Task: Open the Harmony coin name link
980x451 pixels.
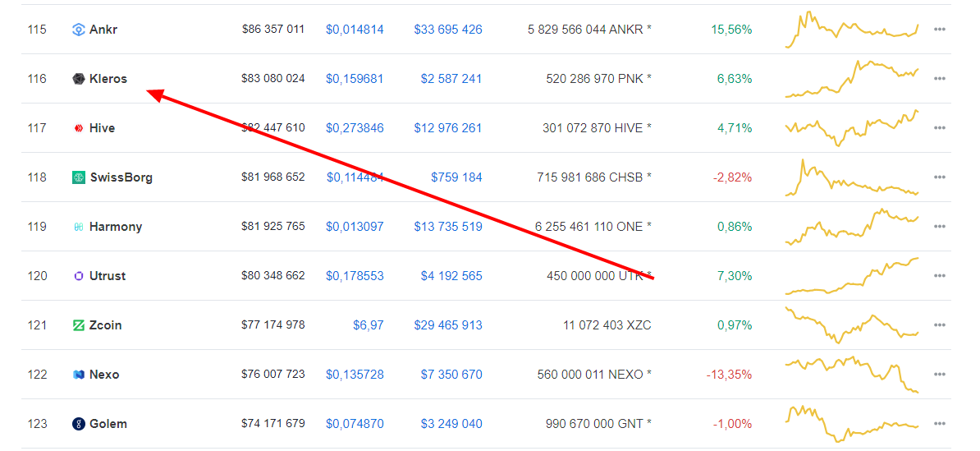Action: [x=116, y=227]
